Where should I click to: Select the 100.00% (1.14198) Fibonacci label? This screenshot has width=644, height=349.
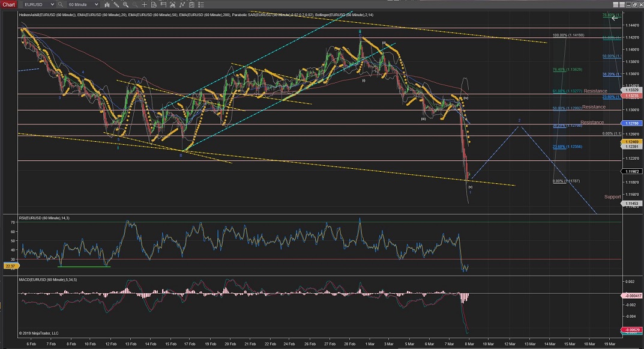click(568, 35)
